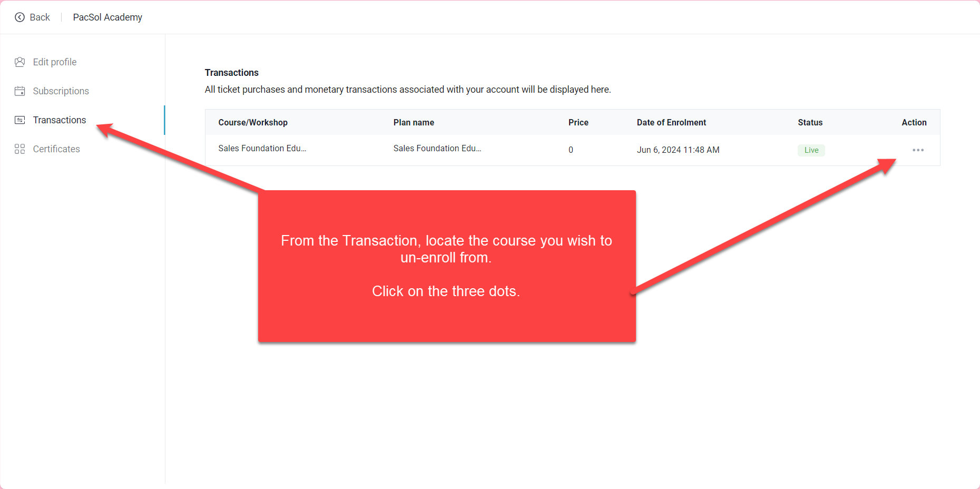This screenshot has width=980, height=489.
Task: Click the Sales Foundation plan name cell
Action: click(x=437, y=149)
